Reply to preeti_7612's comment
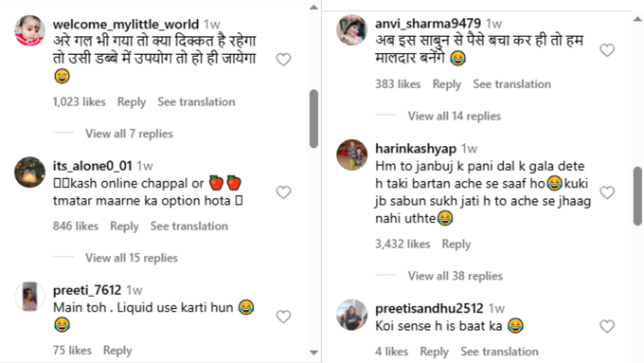 coord(117,351)
